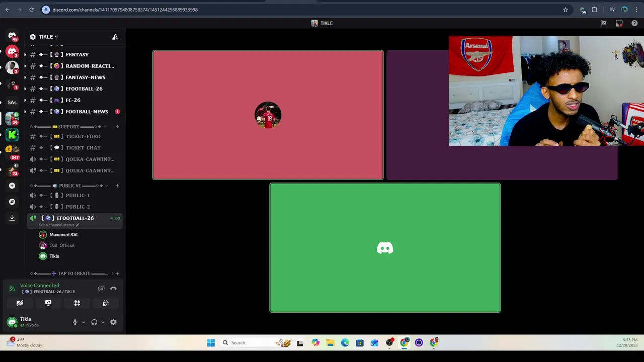Screen dimensions: 644x362
Task: Disconnect from voice call
Action: click(113, 288)
